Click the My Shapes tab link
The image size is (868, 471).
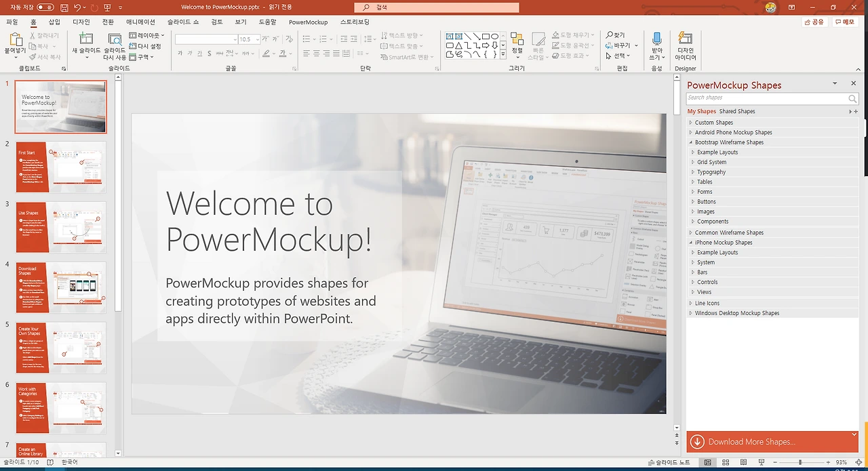click(701, 111)
